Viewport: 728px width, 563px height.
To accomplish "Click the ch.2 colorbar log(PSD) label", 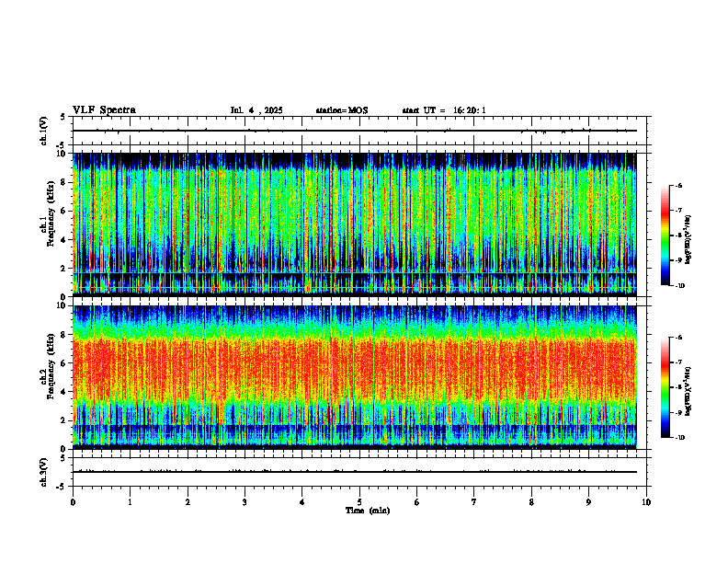I will 688,391.
